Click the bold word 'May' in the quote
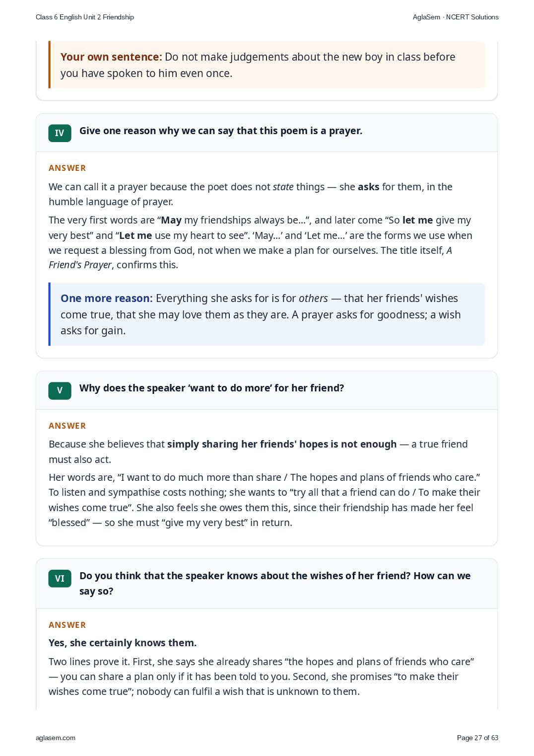This screenshot has height=756, width=534. (171, 220)
